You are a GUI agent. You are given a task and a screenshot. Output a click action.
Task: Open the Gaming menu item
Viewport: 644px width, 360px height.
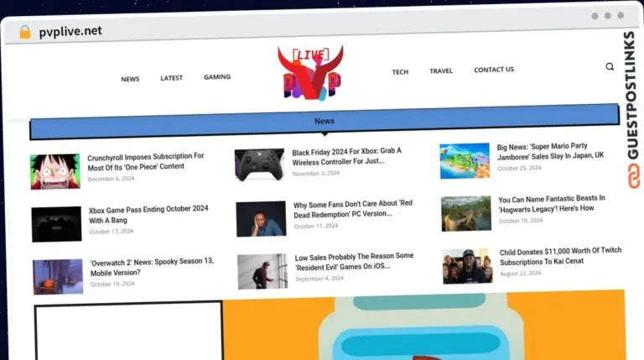tap(217, 77)
